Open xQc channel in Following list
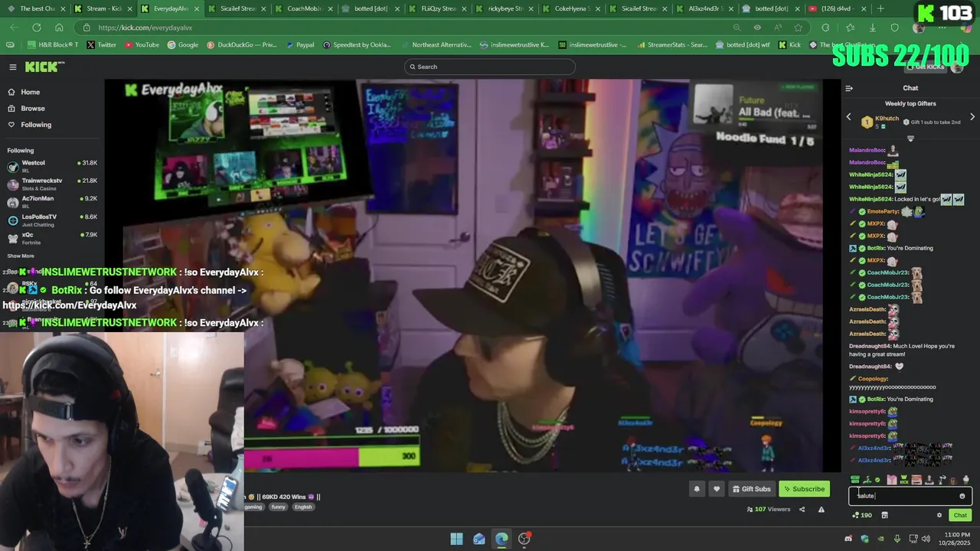The height and width of the screenshot is (551, 980). (51, 238)
